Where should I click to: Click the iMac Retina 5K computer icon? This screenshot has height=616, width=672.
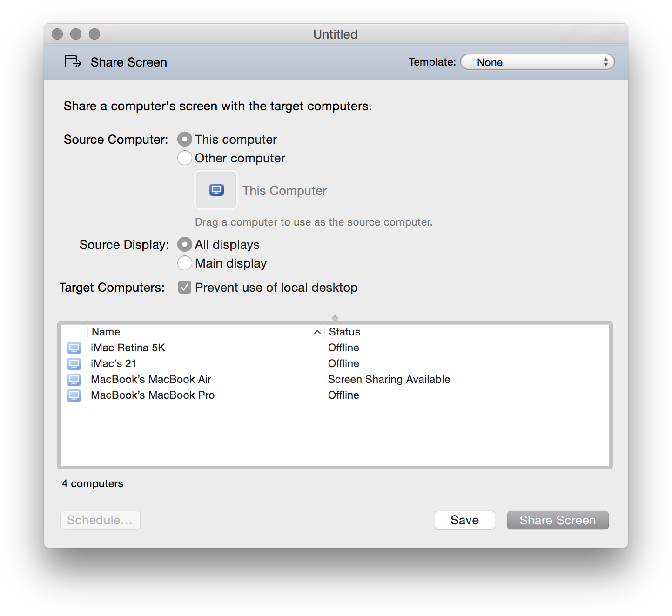click(74, 348)
